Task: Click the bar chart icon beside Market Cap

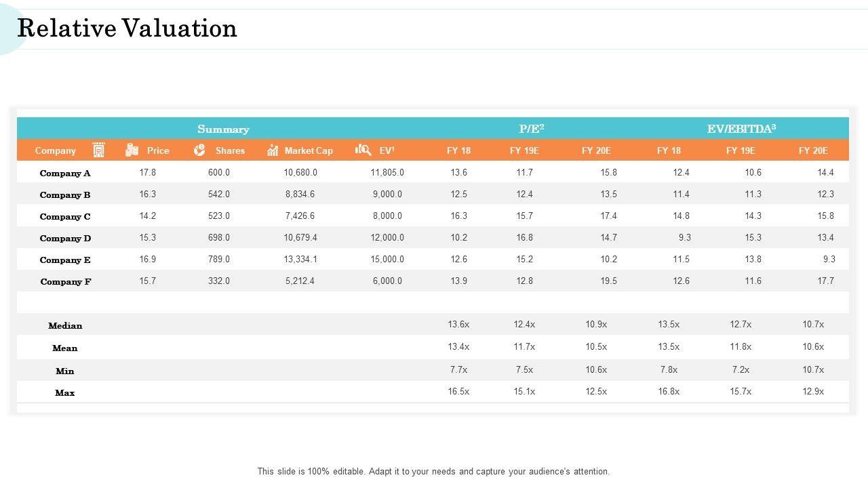Action: (x=273, y=150)
